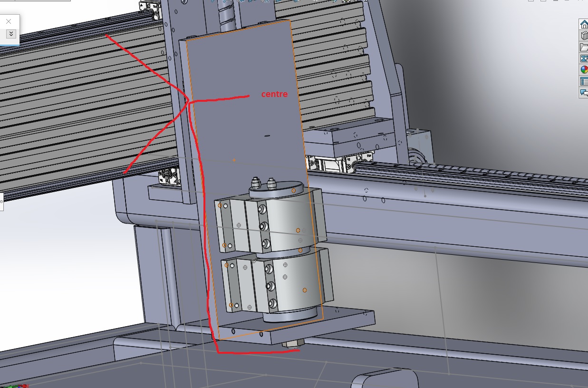Click the orange origin cross on the plate

tap(234, 160)
